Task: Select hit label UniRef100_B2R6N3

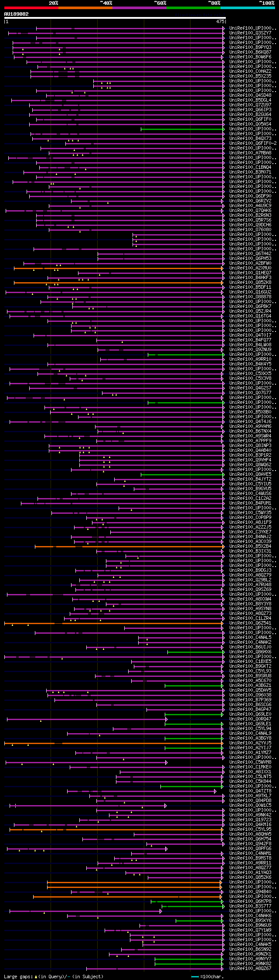Action: pos(250,215)
